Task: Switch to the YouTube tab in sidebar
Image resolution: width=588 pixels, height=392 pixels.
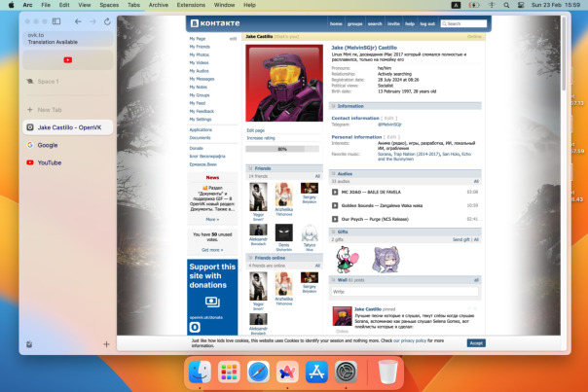Action: (49, 162)
